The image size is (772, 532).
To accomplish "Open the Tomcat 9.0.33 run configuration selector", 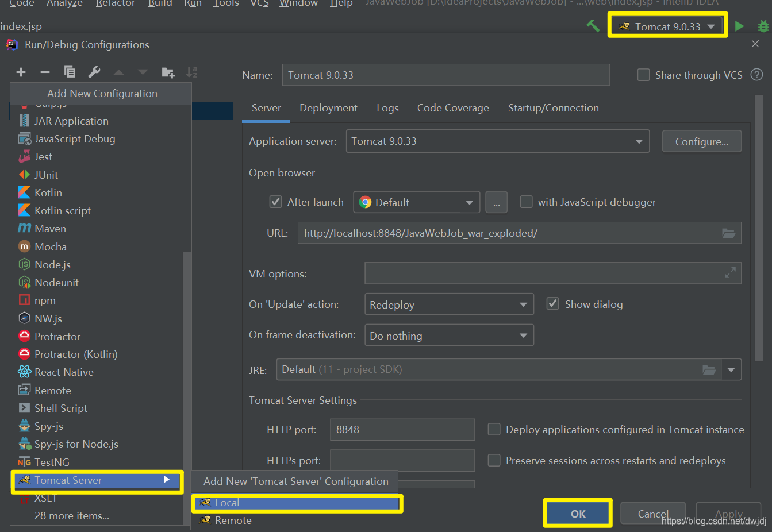I will point(668,26).
